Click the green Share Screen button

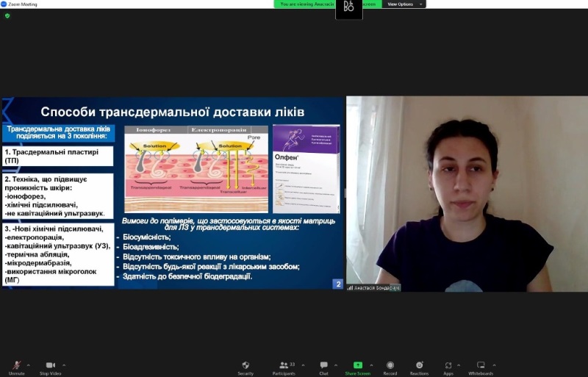(x=358, y=367)
